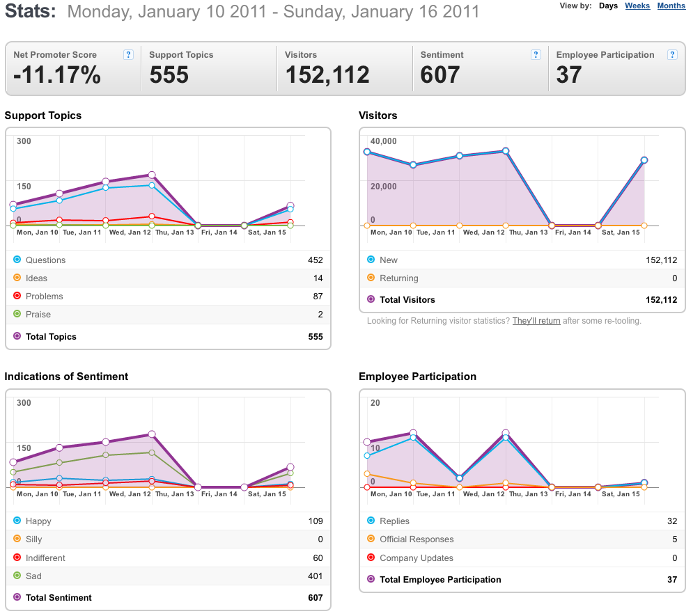Viewport: 700px width, 616px height.
Task: Select the Replies legend marker
Action: [x=371, y=521]
